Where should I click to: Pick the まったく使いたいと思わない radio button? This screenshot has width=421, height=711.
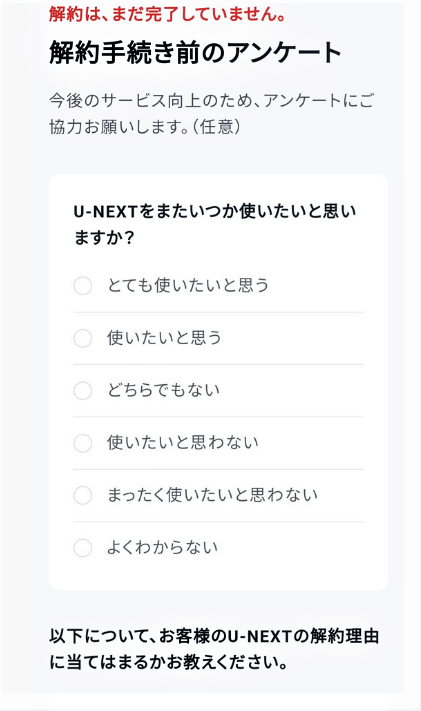point(83,495)
